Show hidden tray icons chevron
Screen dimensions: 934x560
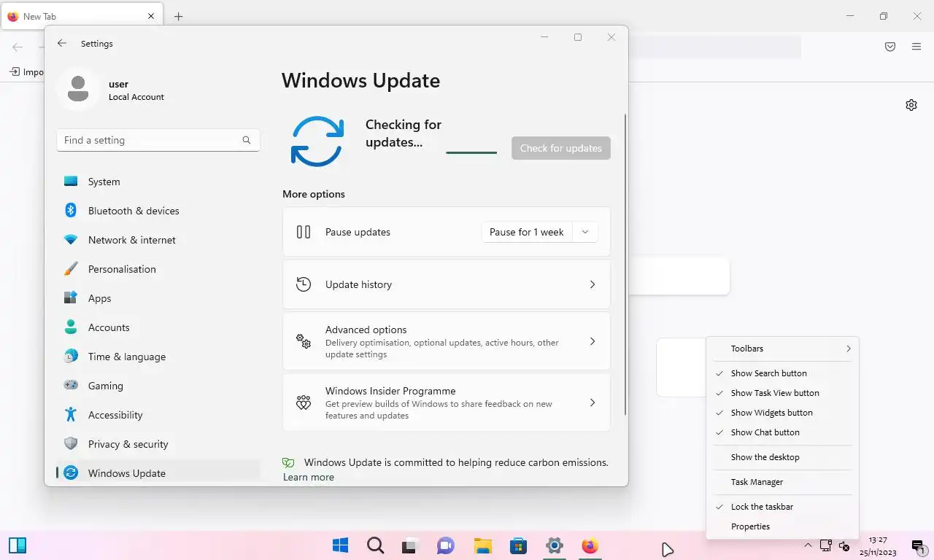808,545
